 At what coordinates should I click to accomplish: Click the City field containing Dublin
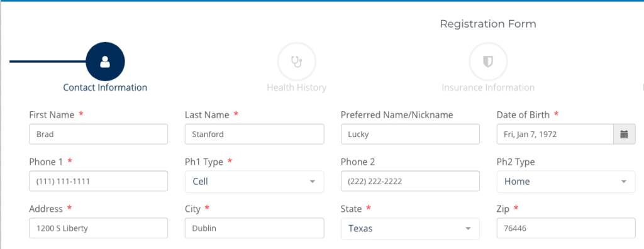click(x=254, y=228)
